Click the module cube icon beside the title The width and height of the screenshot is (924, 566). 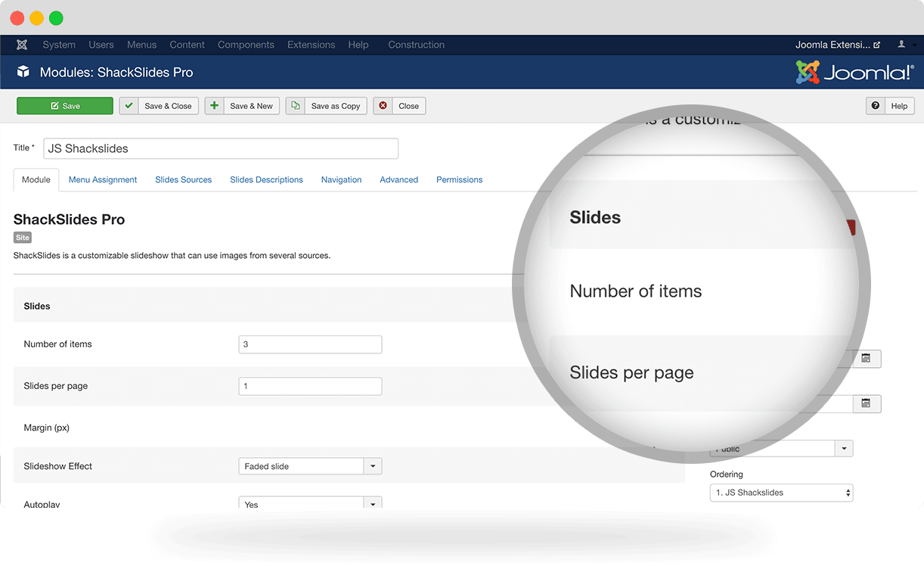point(23,72)
